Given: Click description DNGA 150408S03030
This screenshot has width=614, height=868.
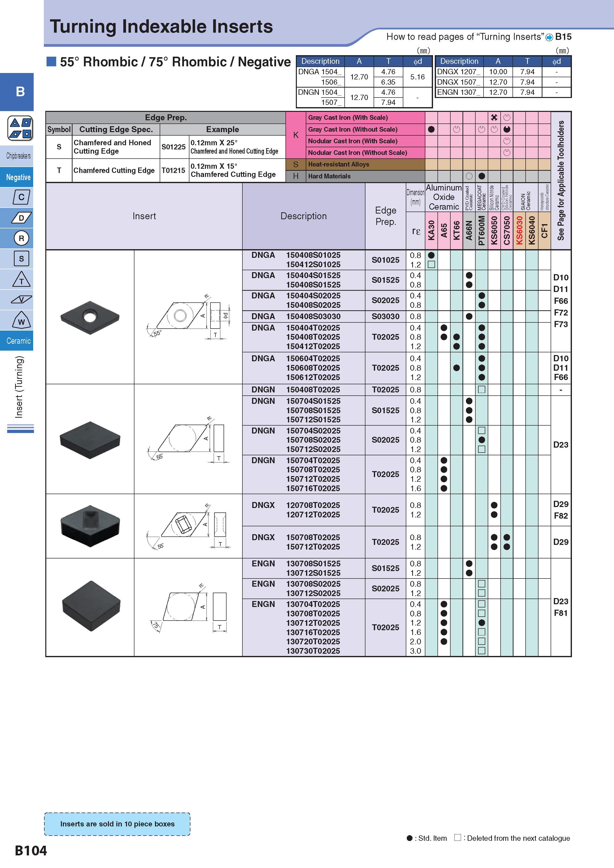Looking at the screenshot, I should coord(296,316).
